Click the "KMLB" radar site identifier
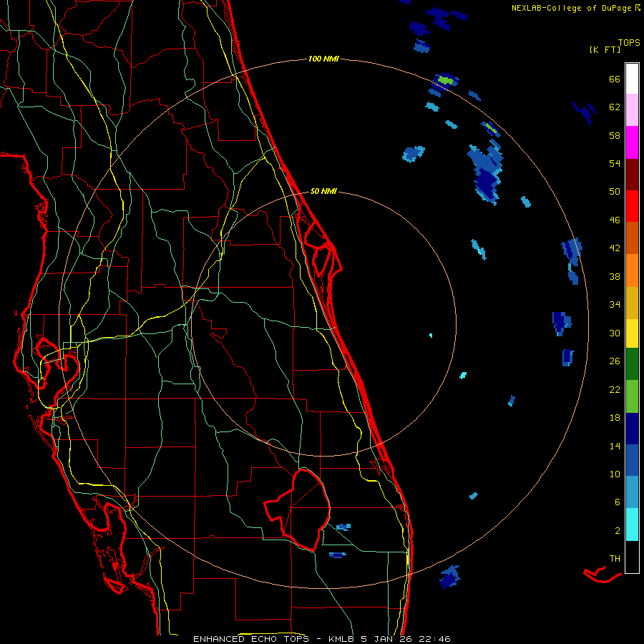The height and width of the screenshot is (644, 644). coord(342,639)
